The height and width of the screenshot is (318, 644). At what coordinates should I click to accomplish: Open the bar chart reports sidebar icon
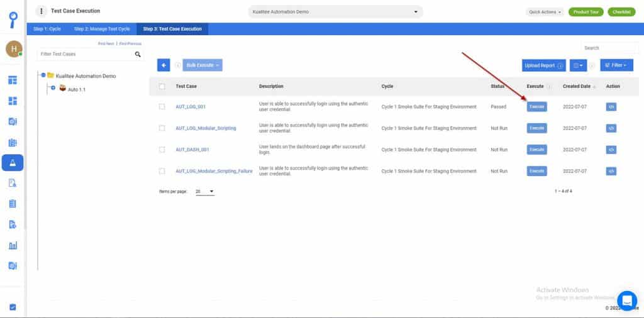tap(13, 245)
